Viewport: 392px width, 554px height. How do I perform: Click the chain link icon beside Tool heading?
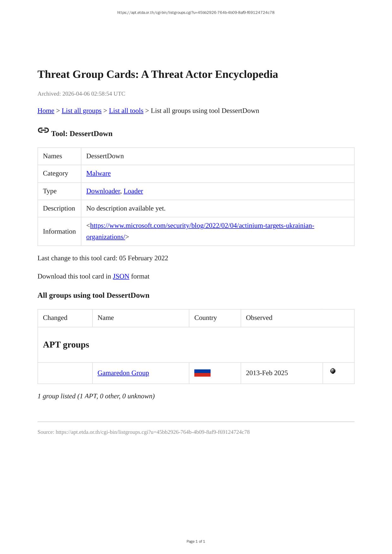point(43,130)
